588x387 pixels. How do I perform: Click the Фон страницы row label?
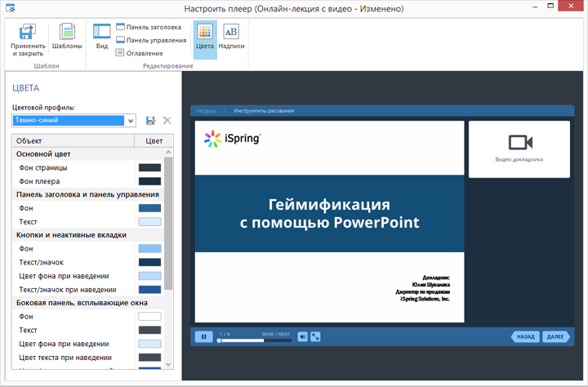[43, 167]
